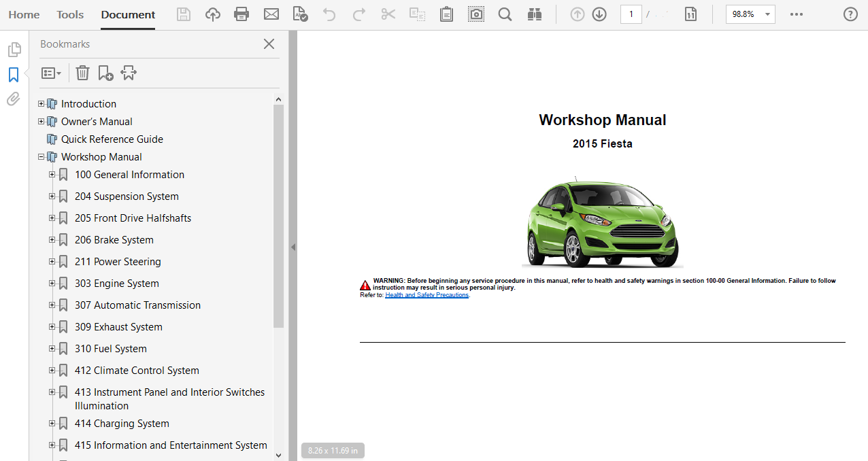Open the Attachments panel in the sidebar

12,99
